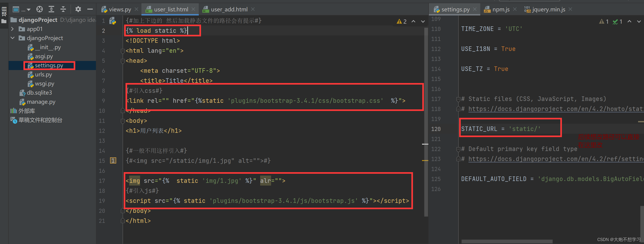644x244 pixels.
Task: Select 草稿文件和控制台 scratches node
Action: click(x=37, y=120)
